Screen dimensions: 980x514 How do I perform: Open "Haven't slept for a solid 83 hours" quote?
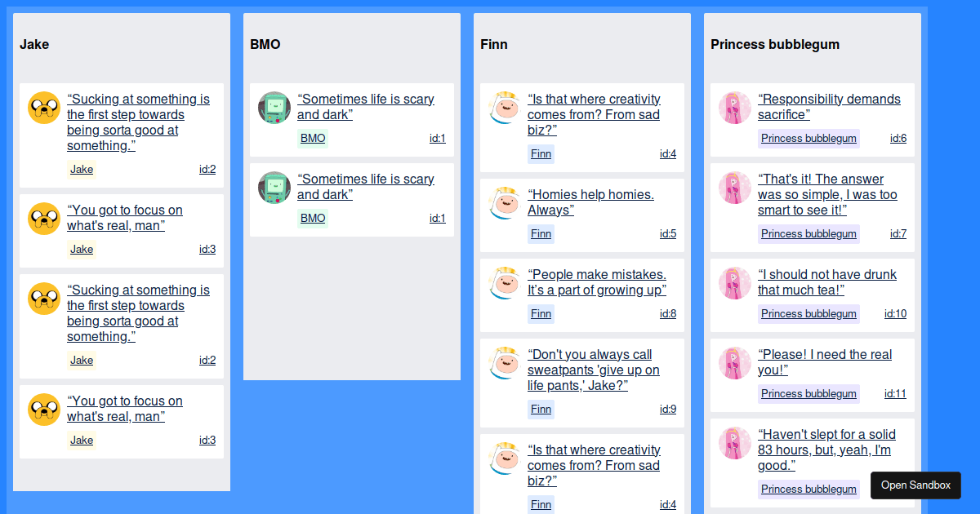pyautogui.click(x=827, y=450)
